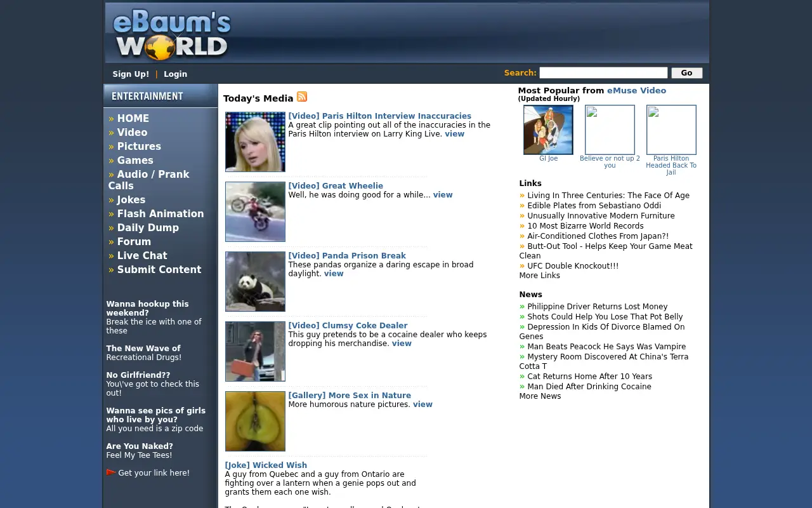812x508 pixels.
Task: Click More News
Action: coord(540,396)
